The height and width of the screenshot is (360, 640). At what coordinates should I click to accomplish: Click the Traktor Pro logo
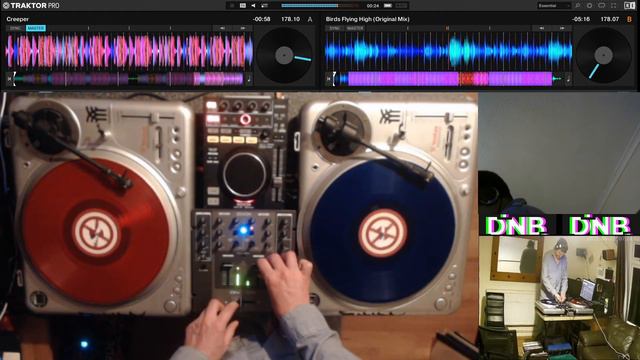(31, 6)
